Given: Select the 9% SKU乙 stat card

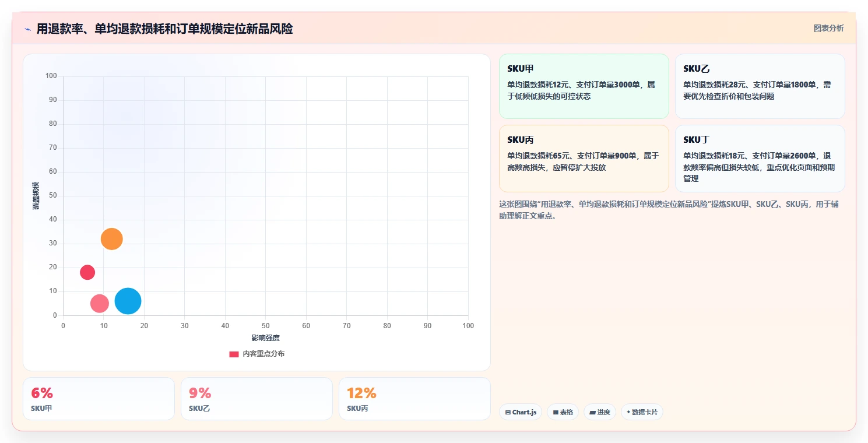Looking at the screenshot, I should tap(256, 399).
